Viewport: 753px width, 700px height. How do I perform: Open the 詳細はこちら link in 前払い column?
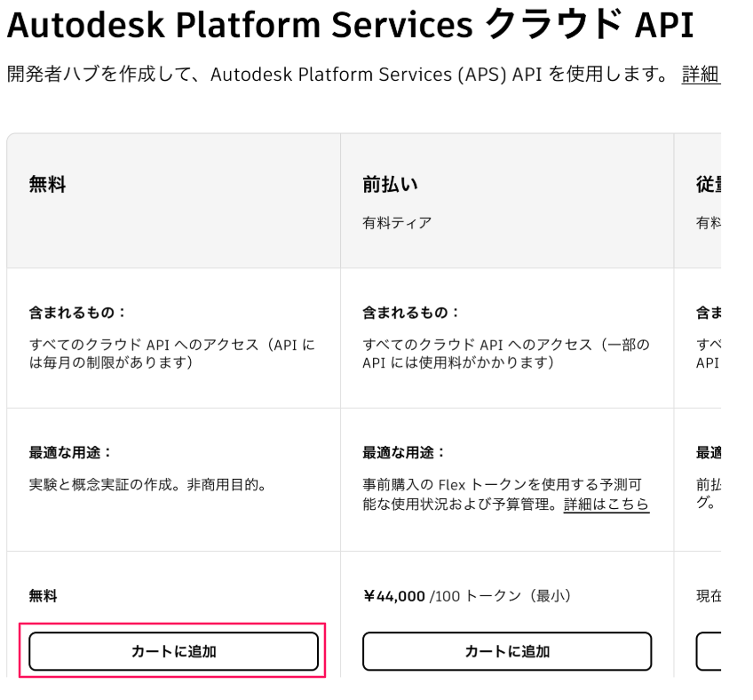coord(606,504)
